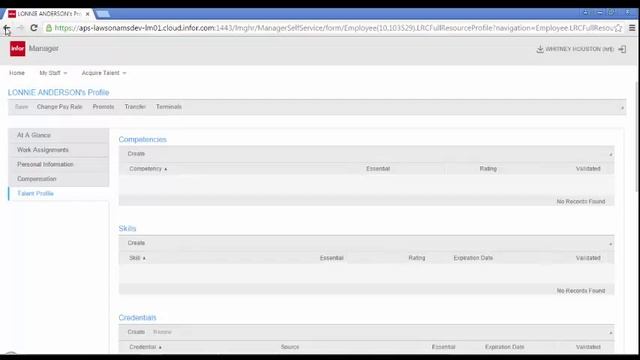This screenshot has width=640, height=360.
Task: Click the green padlock security icon
Action: [x=49, y=28]
